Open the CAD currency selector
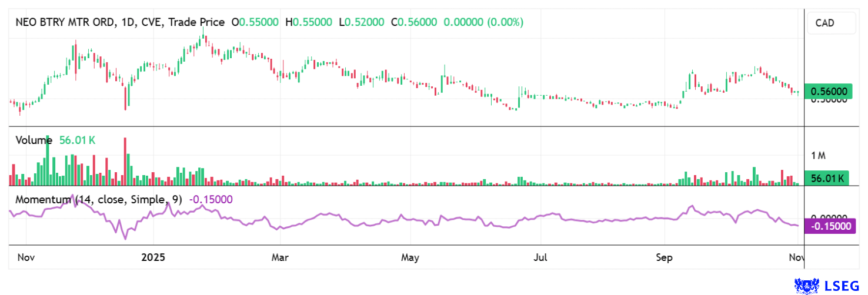The height and width of the screenshot is (295, 868). (x=826, y=24)
